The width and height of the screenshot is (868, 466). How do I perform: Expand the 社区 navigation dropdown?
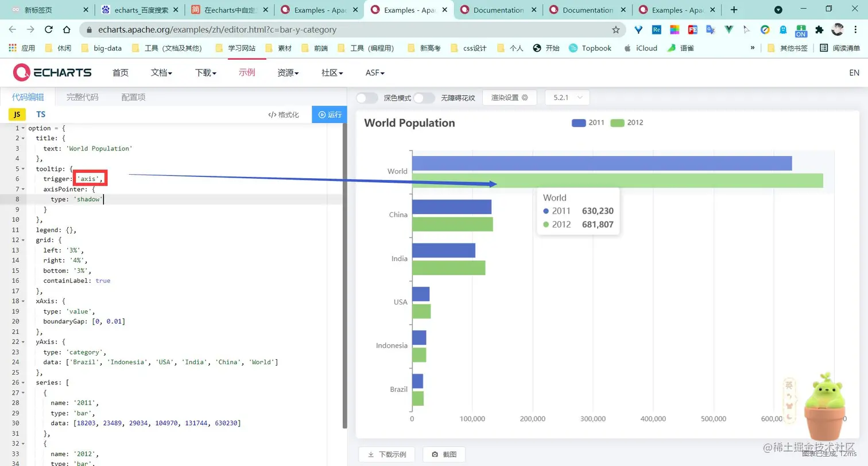point(332,72)
